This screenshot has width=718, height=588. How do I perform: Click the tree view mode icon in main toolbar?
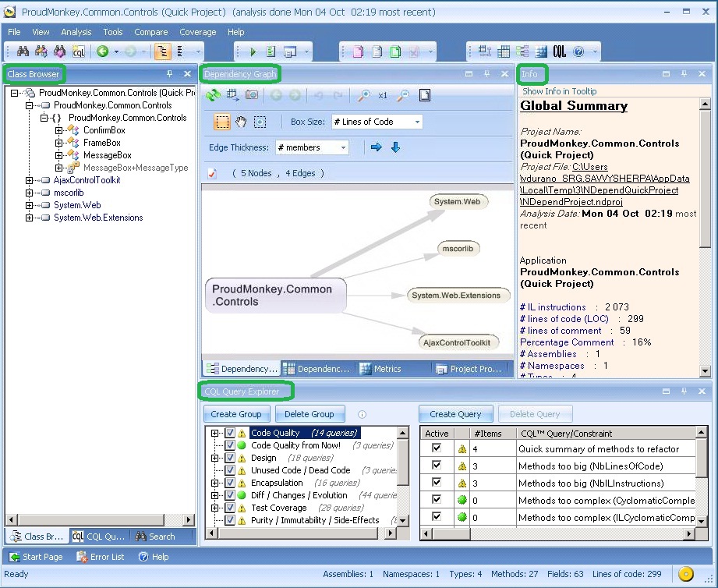pos(163,51)
